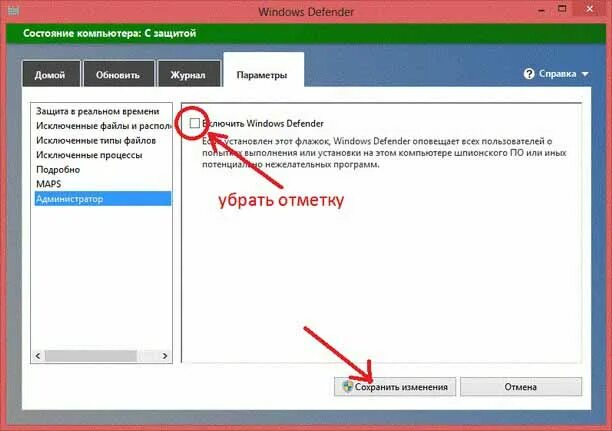Screen dimensions: 612x431
Task: Switch to the Обновить tab
Action: coord(119,74)
